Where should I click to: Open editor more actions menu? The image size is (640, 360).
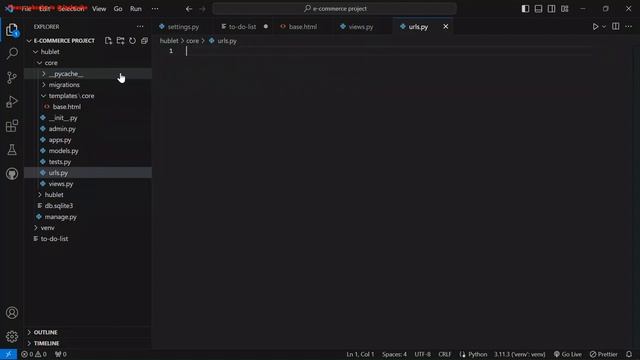click(x=629, y=27)
